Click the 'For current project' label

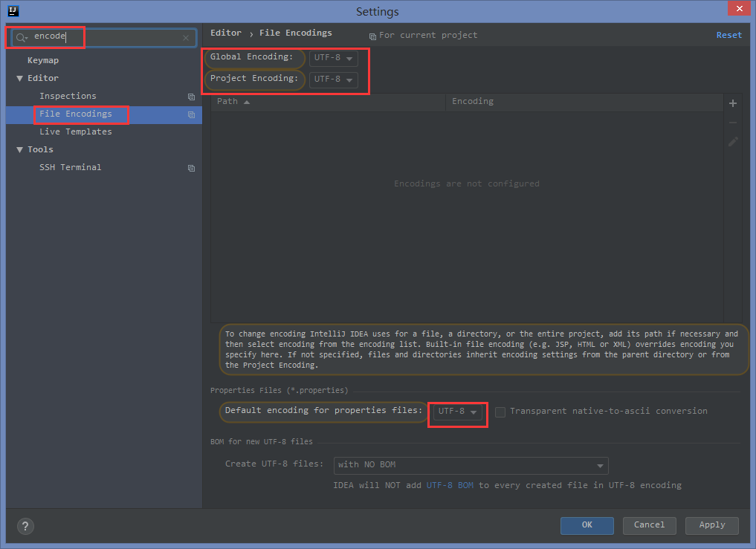[x=428, y=35]
